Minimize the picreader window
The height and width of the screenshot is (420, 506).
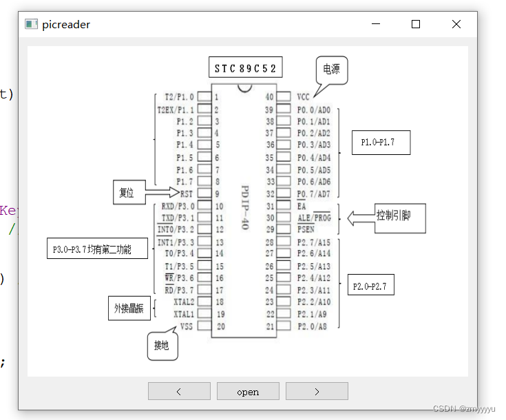tap(376, 24)
